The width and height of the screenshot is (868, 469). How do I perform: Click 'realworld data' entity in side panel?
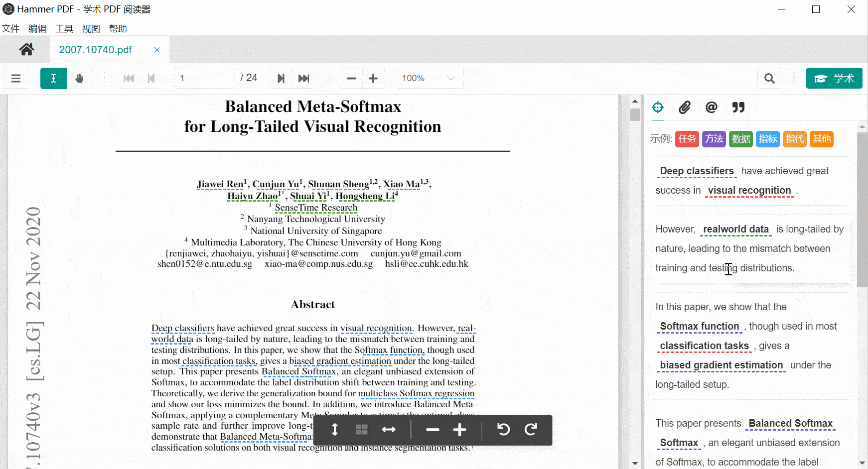coord(735,229)
